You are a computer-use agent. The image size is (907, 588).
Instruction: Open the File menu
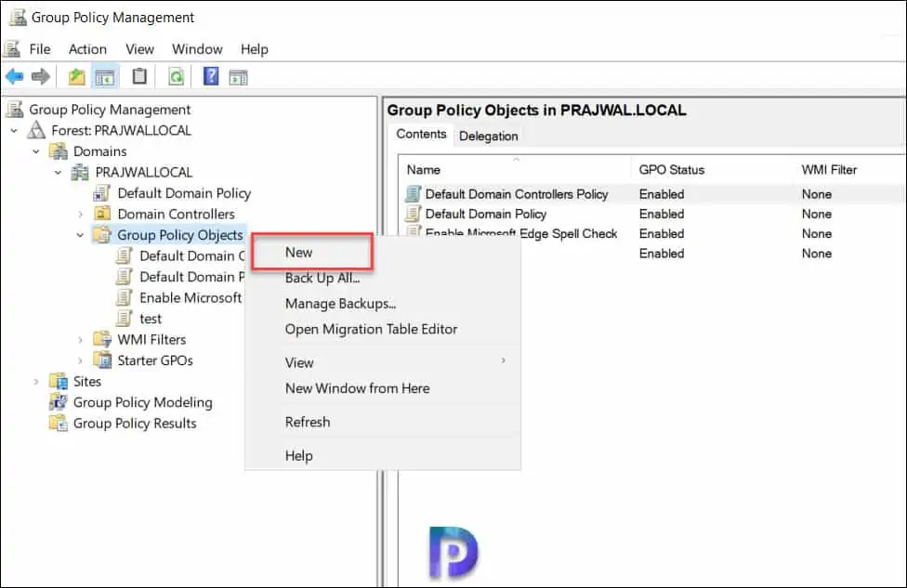coord(40,49)
